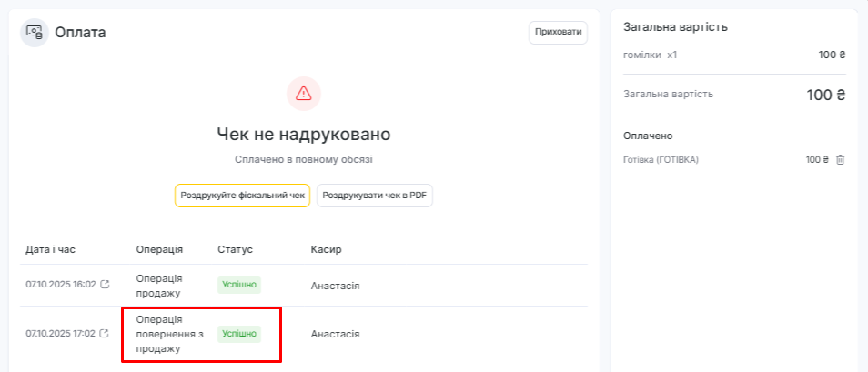Click the Готівка (ГОТІВКА) payment entry
868x372 pixels.
pyautogui.click(x=661, y=160)
